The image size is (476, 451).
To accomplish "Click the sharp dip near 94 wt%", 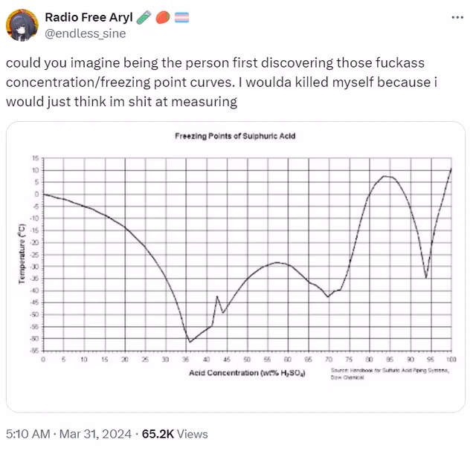I will (x=426, y=278).
